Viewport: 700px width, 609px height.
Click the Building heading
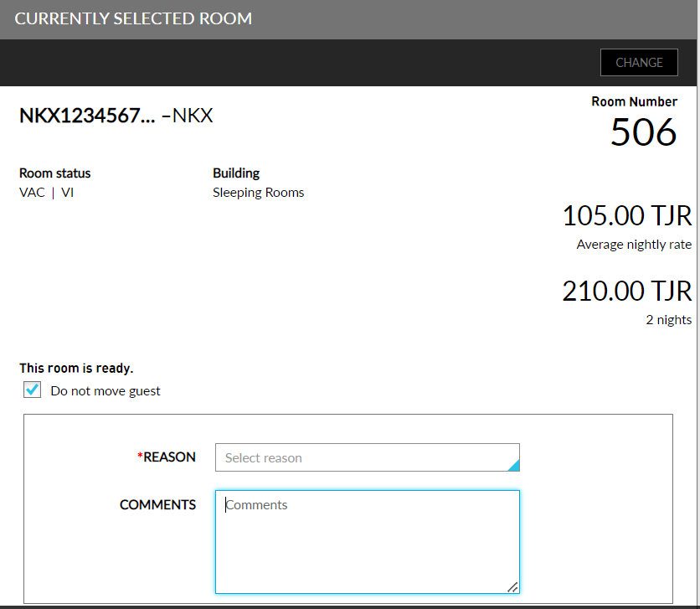pyautogui.click(x=236, y=173)
